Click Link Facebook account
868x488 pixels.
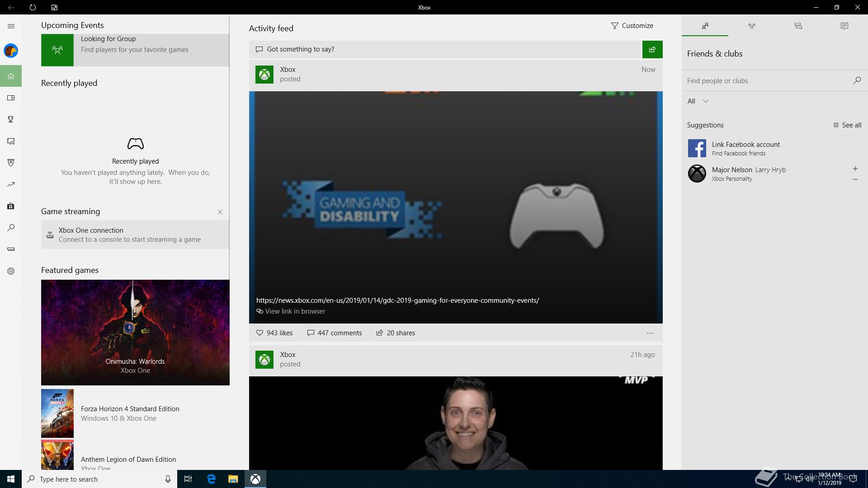pyautogui.click(x=775, y=148)
